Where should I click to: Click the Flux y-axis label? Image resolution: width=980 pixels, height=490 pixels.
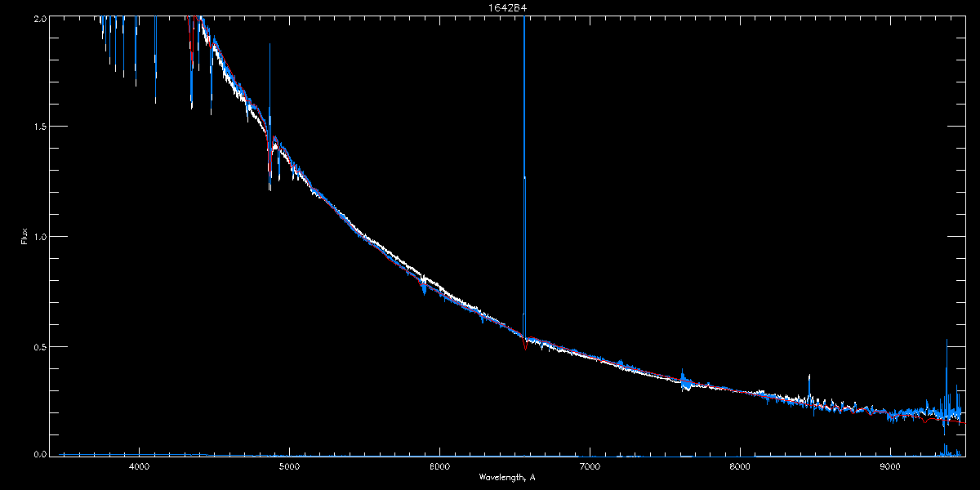[24, 237]
